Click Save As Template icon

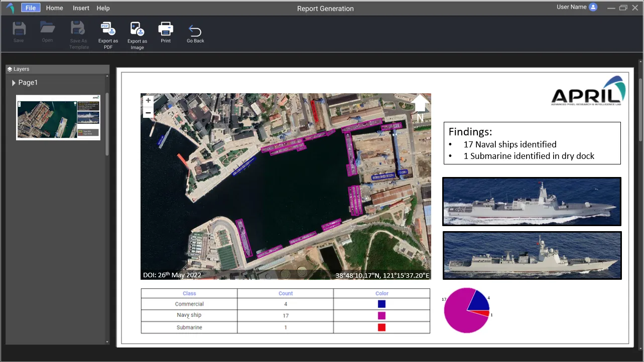pos(78,29)
